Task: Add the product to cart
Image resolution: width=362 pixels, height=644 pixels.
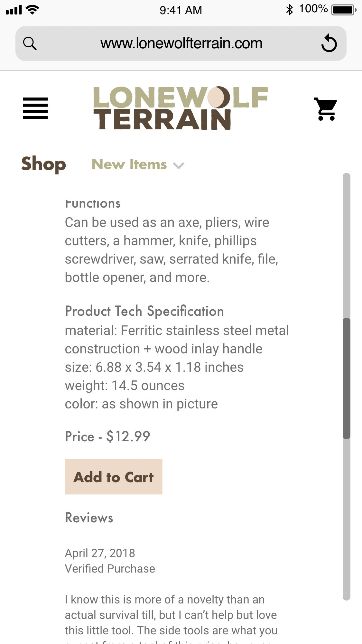Action: (x=114, y=477)
